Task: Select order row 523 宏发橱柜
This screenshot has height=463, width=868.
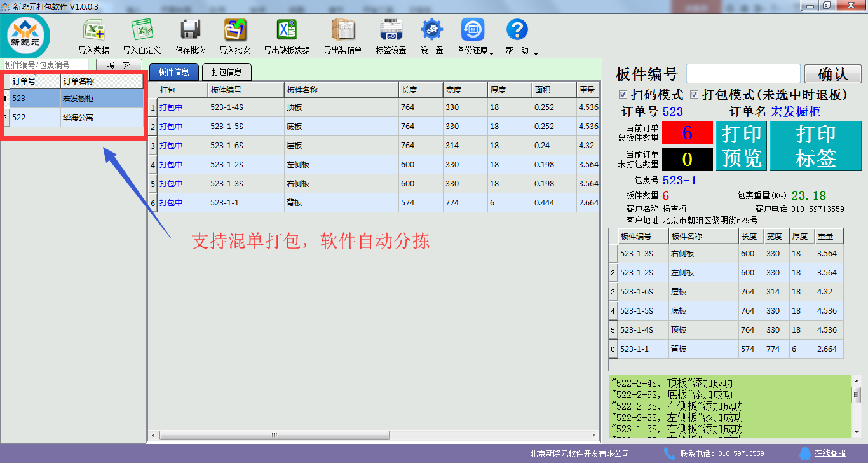Action: (x=76, y=99)
